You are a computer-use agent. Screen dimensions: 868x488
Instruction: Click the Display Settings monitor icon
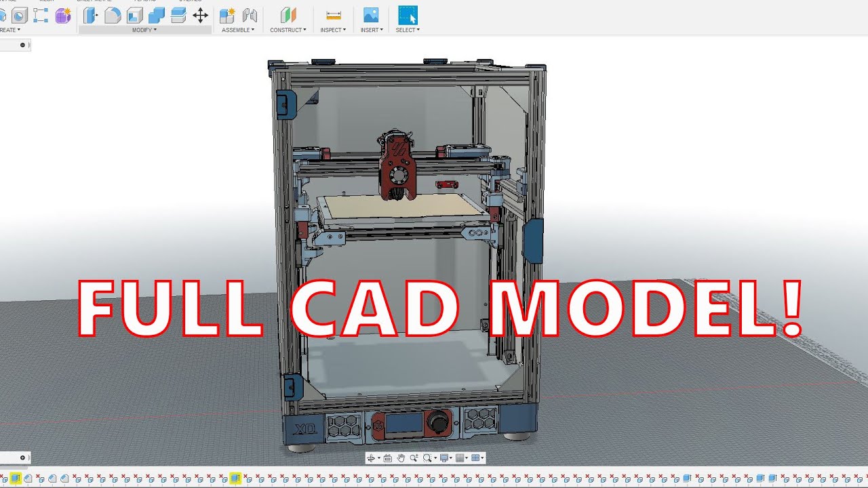pyautogui.click(x=445, y=458)
